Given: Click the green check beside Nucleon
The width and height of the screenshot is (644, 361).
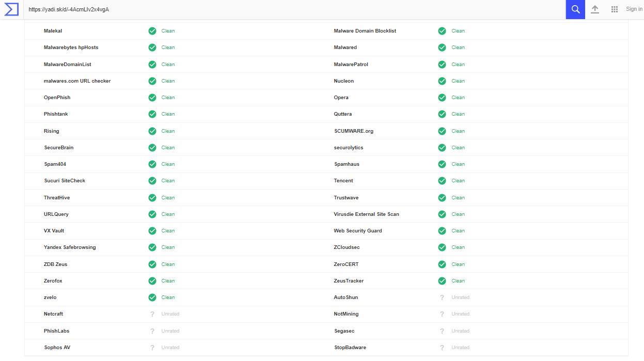Looking at the screenshot, I should coord(442,81).
